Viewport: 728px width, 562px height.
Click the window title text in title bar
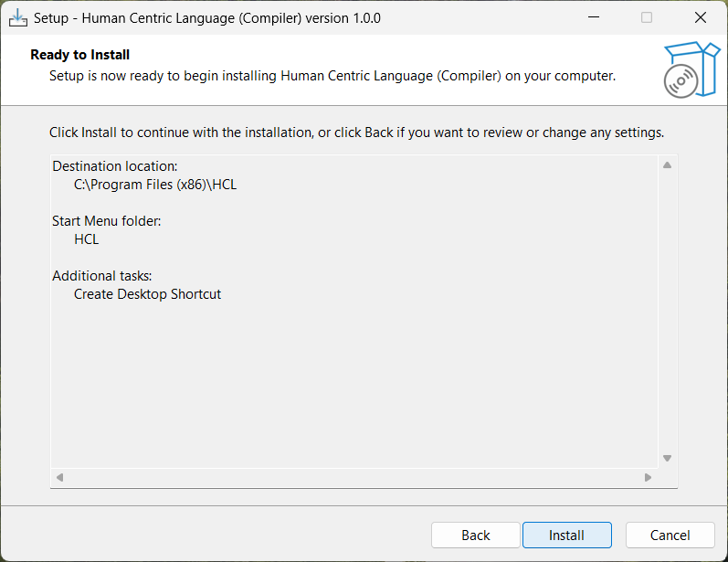pyautogui.click(x=207, y=17)
